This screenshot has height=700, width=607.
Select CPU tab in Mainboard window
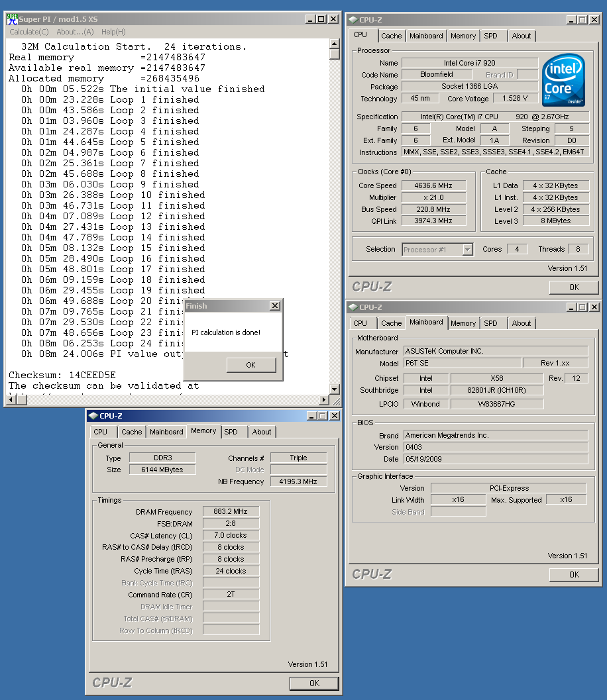[x=360, y=324]
